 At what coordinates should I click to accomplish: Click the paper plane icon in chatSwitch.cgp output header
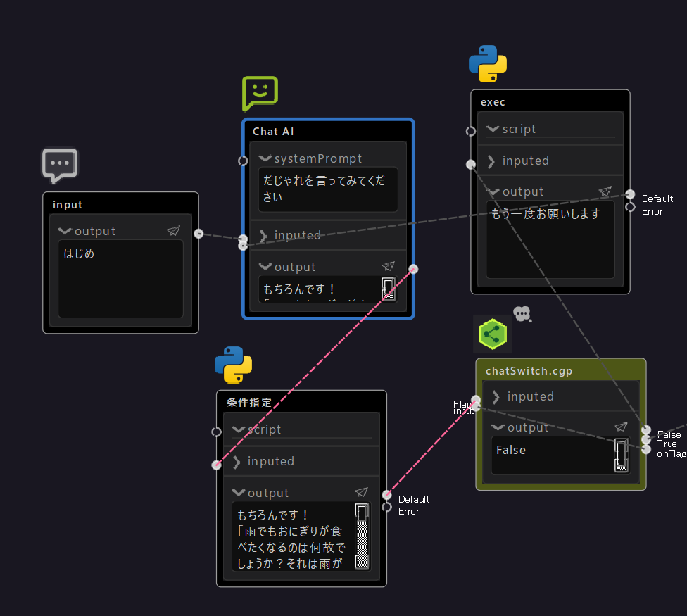tap(621, 427)
